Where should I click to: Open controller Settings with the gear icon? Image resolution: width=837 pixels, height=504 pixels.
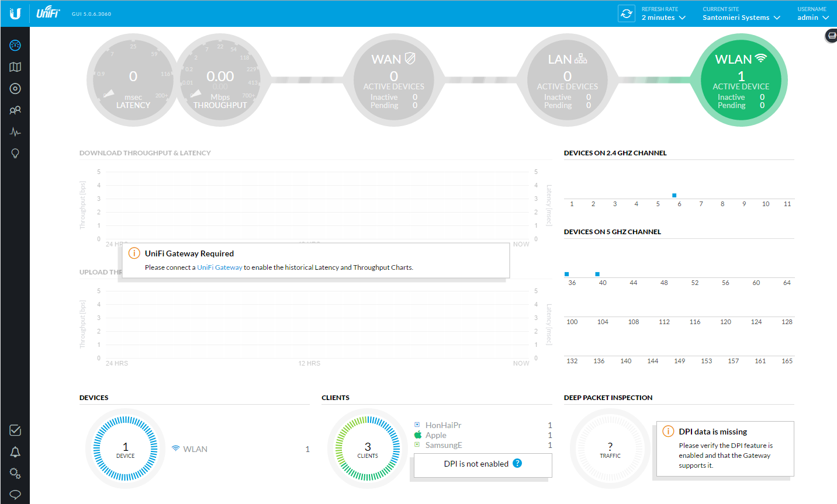pos(15,473)
